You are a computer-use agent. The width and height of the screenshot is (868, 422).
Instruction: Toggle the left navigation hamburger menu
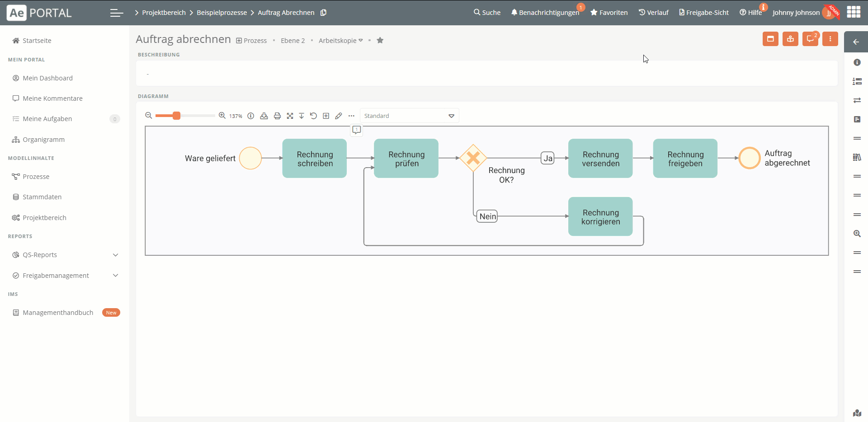point(117,13)
